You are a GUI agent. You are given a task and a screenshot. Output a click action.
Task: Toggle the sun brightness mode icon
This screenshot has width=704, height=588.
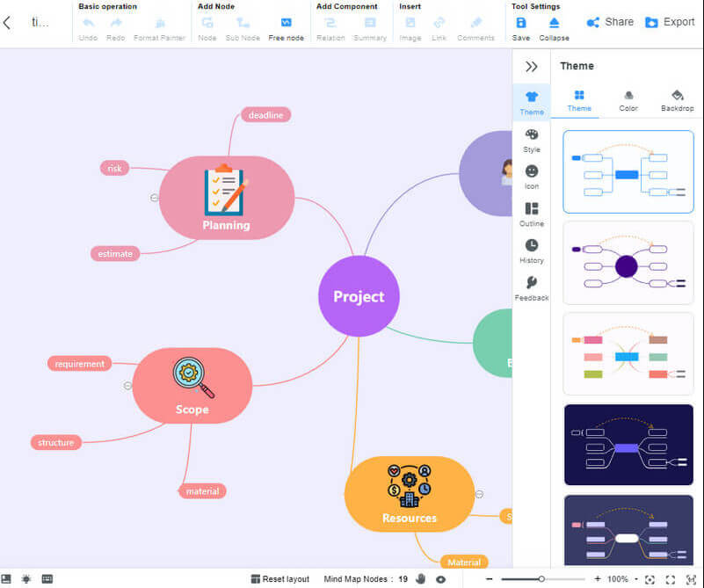26,579
